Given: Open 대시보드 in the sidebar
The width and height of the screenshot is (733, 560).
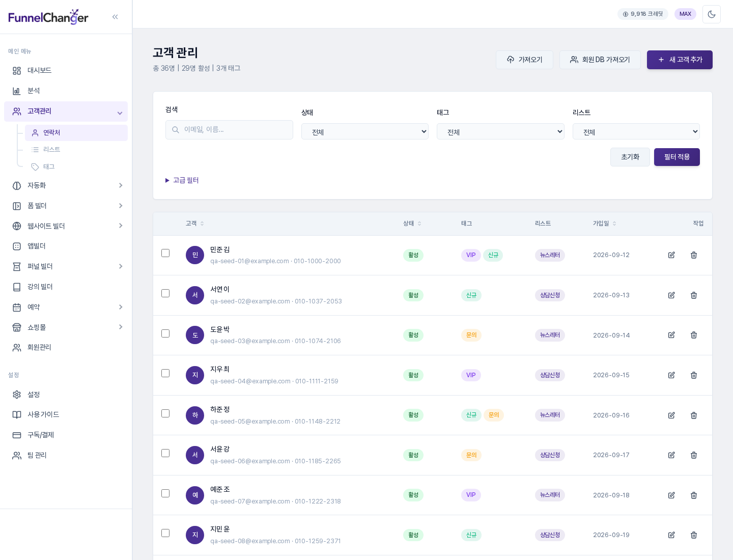Looking at the screenshot, I should pos(66,71).
